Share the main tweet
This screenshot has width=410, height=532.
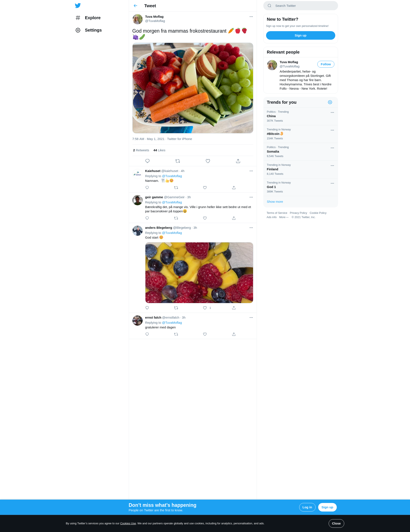point(238,161)
